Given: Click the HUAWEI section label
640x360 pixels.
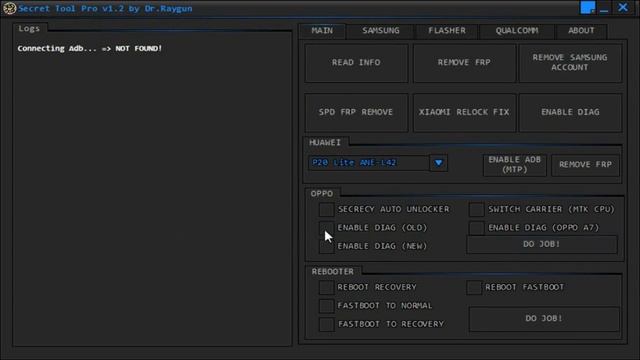Looking at the screenshot, I should click(324, 142).
